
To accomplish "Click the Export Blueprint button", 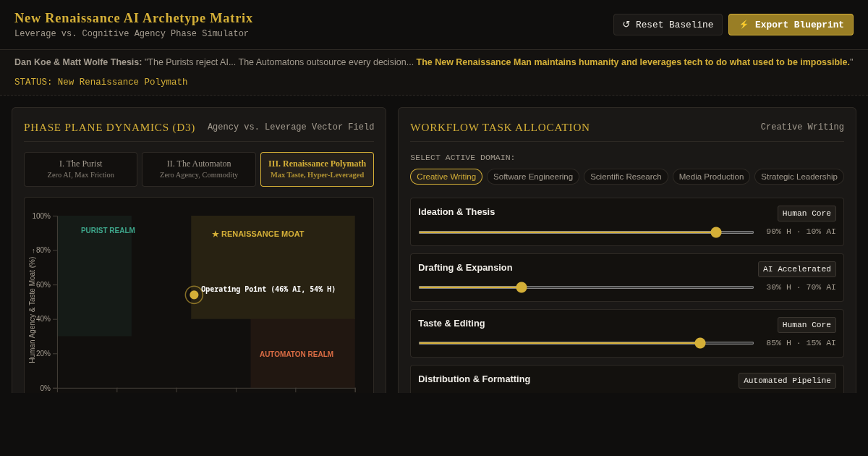I will click(791, 25).
